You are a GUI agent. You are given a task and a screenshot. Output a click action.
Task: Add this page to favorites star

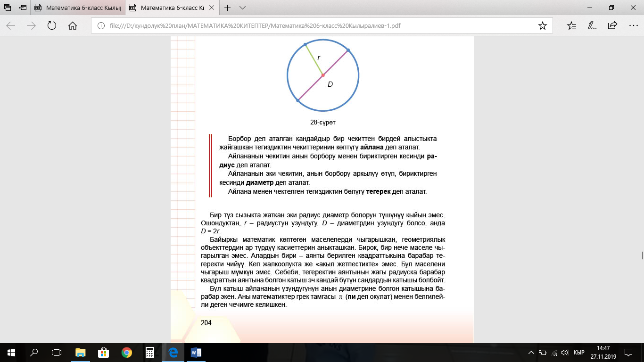pyautogui.click(x=543, y=25)
